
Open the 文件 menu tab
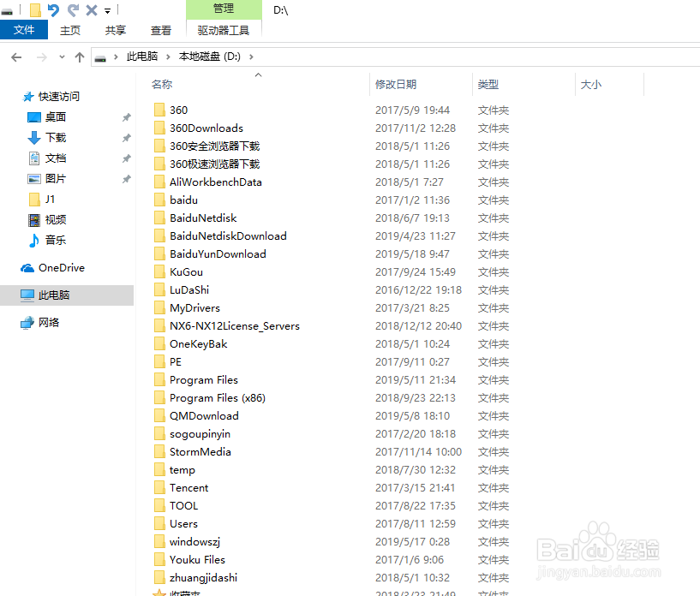tap(24, 30)
